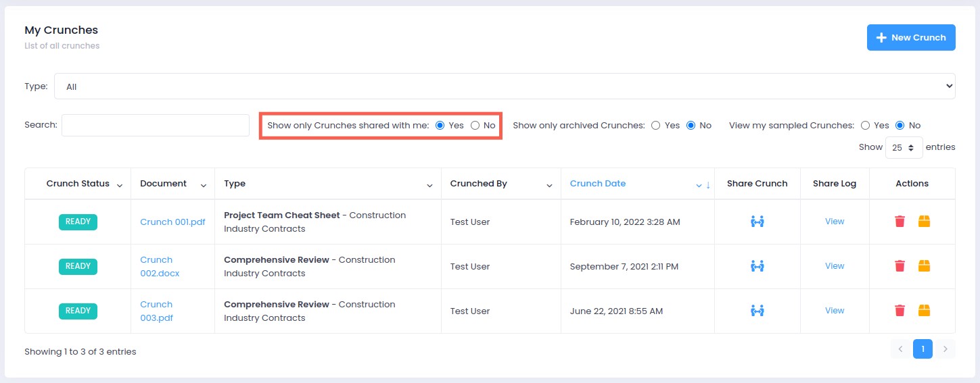Click the New Crunch button
Viewport: 980px width, 383px height.
[x=911, y=38]
